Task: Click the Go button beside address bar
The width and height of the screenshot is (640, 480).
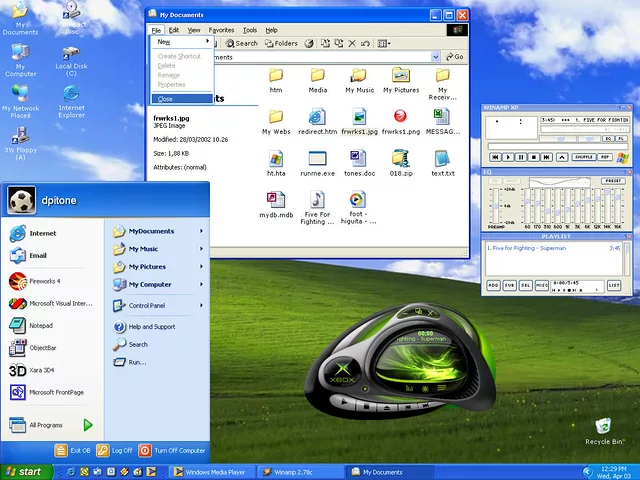Action: 455,57
